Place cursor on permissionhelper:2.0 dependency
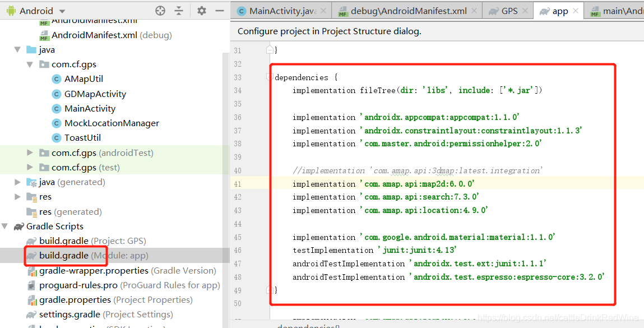This screenshot has height=328, width=644. pyautogui.click(x=451, y=144)
